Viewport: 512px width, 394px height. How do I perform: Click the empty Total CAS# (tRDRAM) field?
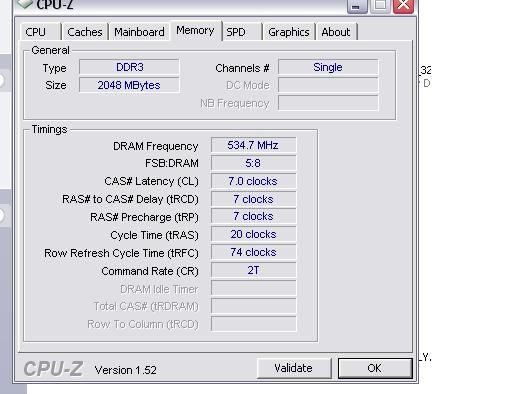point(253,306)
